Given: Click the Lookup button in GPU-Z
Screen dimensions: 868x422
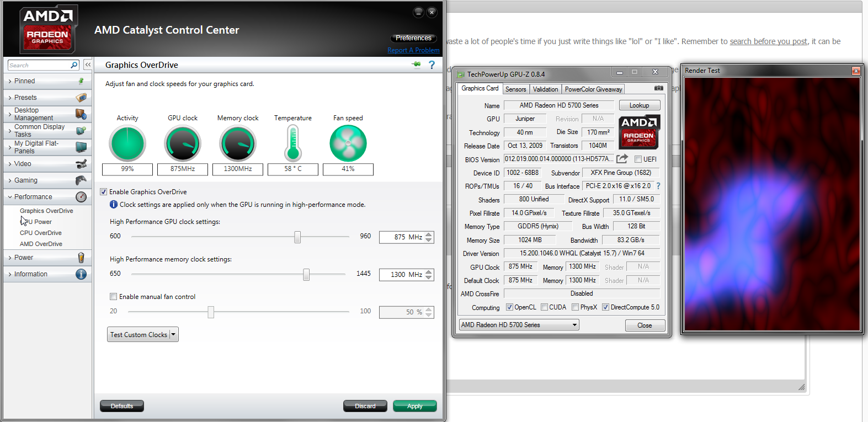Looking at the screenshot, I should 640,105.
